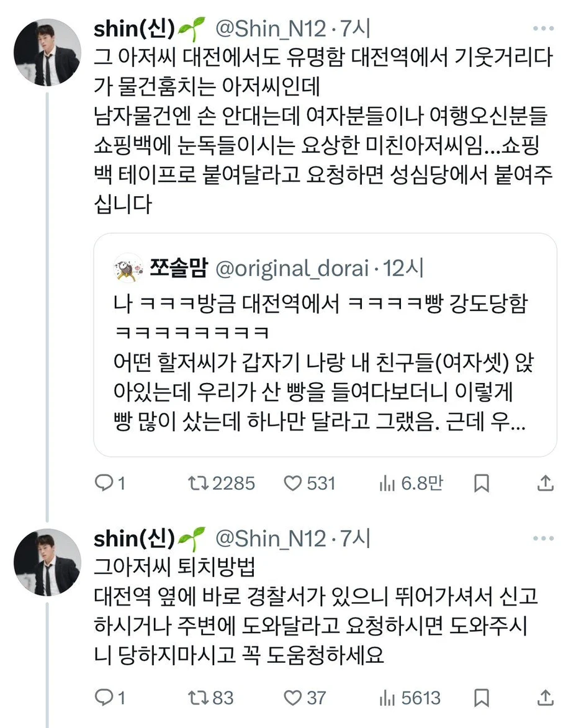Reply to the second tweet

coord(103,698)
